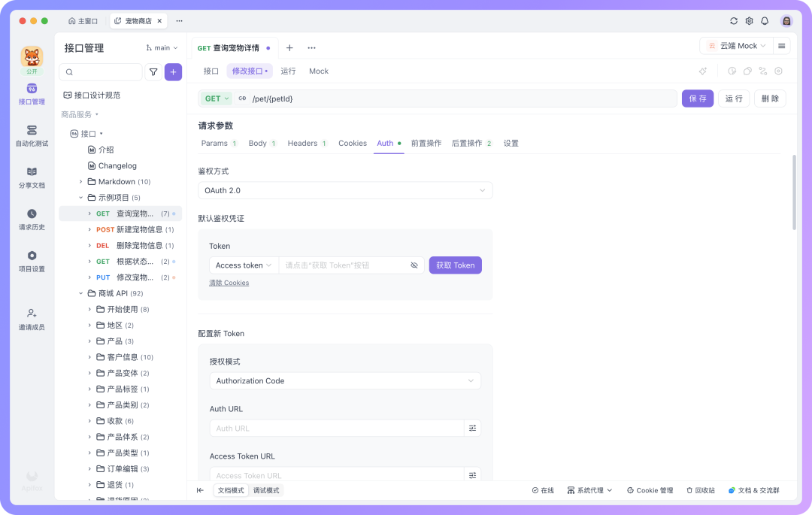The height and width of the screenshot is (515, 812).
Task: Click the user avatar at top right
Action: point(786,21)
